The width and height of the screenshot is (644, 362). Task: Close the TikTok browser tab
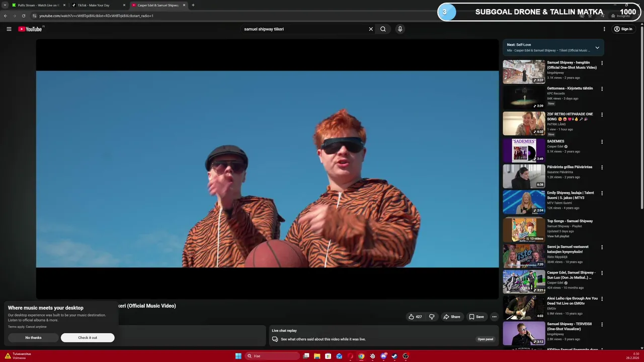click(124, 5)
